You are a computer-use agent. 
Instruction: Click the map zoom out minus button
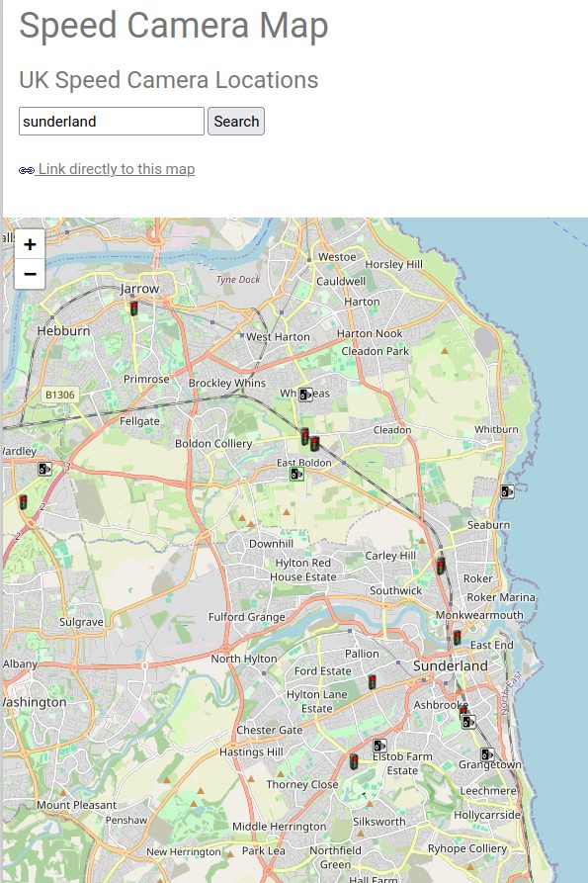pos(30,274)
